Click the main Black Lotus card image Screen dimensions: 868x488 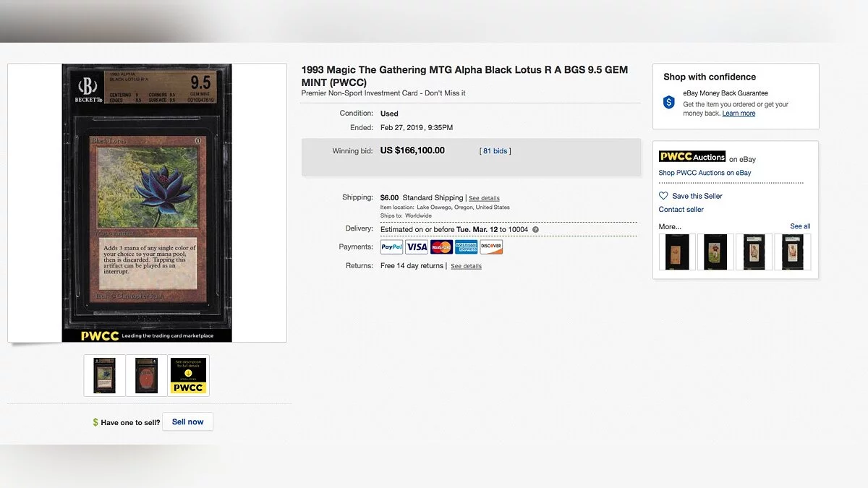pyautogui.click(x=147, y=202)
